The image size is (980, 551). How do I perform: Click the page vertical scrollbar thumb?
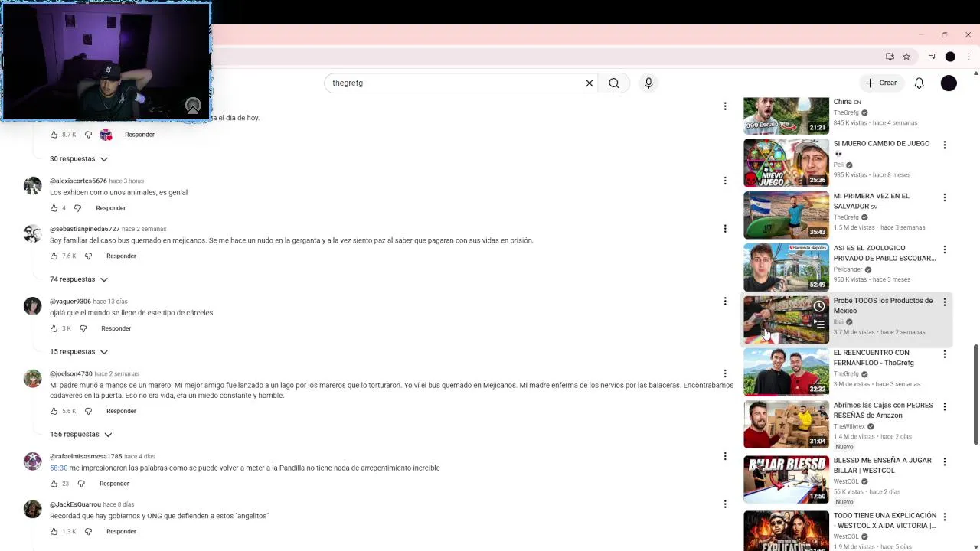pyautogui.click(x=975, y=394)
